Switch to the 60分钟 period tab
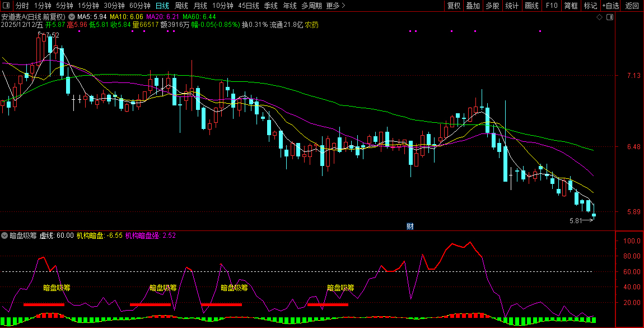 139,6
